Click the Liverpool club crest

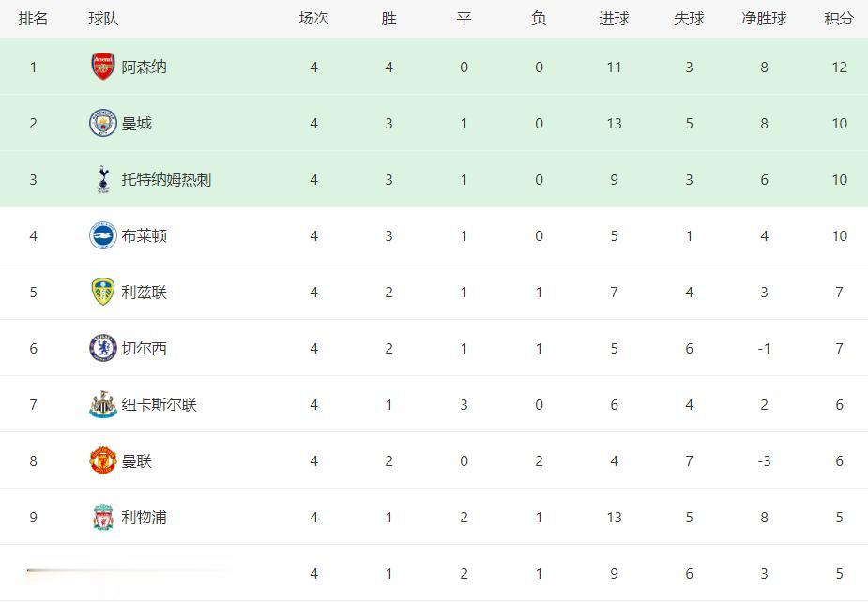pyautogui.click(x=103, y=517)
